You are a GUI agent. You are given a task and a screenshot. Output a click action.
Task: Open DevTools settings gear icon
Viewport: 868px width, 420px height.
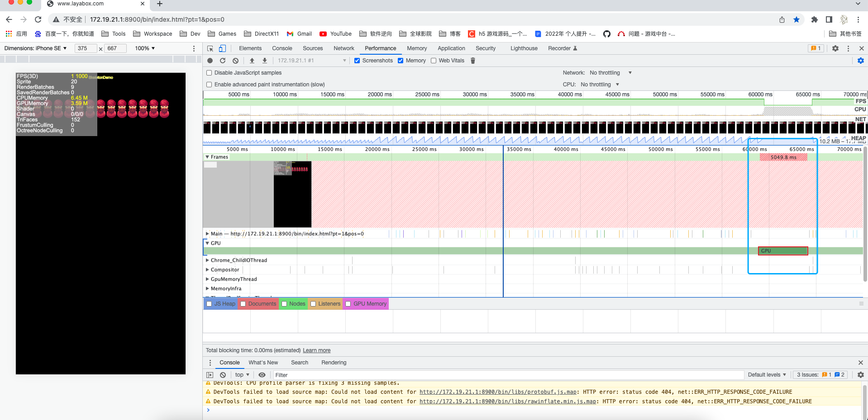pos(835,48)
